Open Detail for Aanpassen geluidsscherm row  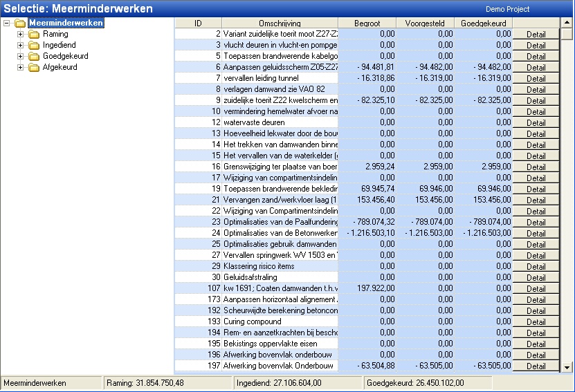536,68
